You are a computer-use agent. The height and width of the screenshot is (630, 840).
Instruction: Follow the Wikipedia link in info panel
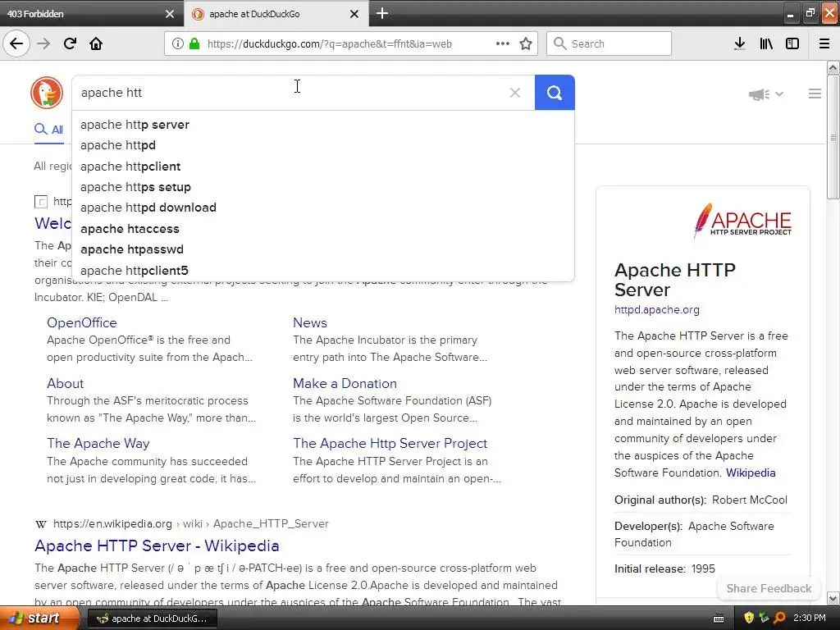pyautogui.click(x=751, y=472)
